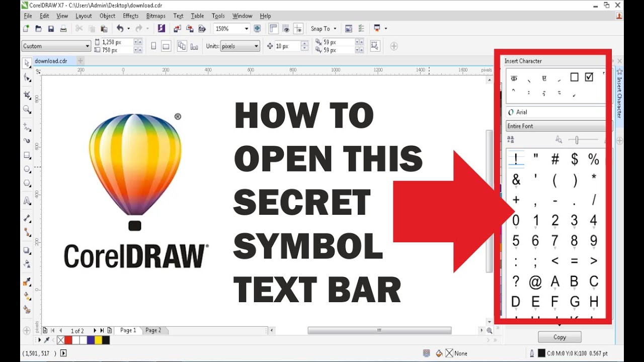Open the Snap To dropdown
The image size is (644, 362).
324,29
